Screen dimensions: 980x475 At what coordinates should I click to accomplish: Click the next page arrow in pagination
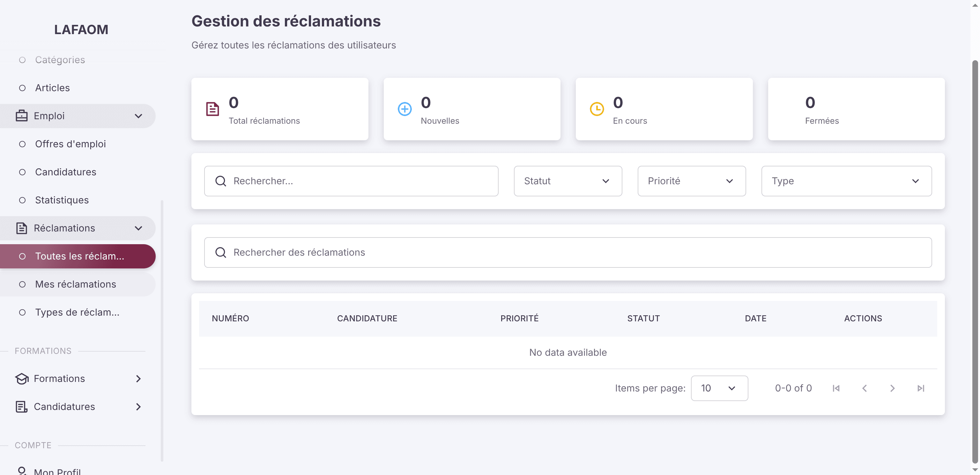(x=893, y=388)
